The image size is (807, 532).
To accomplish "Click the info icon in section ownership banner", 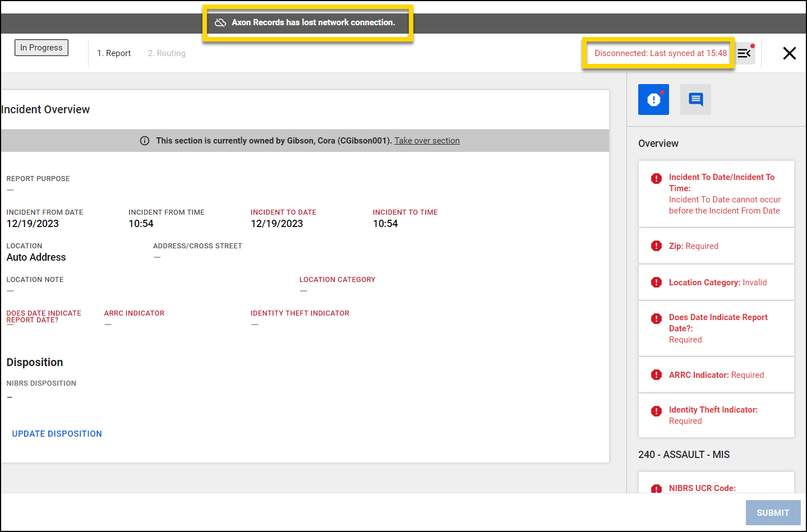I will pyautogui.click(x=145, y=140).
